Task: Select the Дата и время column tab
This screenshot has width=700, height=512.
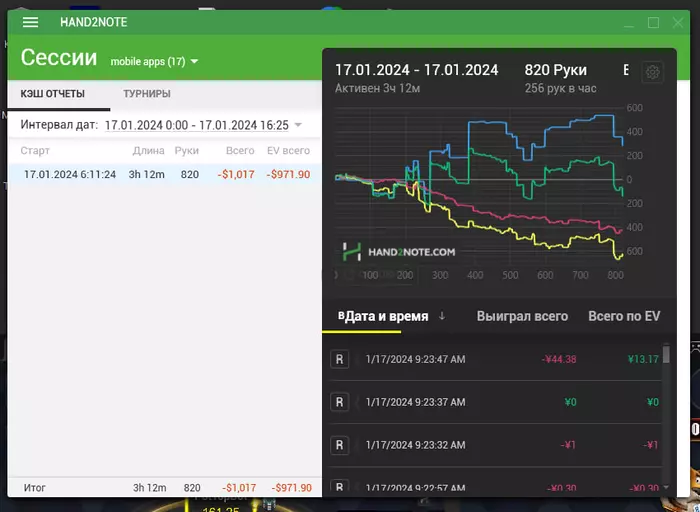Action: coord(387,316)
